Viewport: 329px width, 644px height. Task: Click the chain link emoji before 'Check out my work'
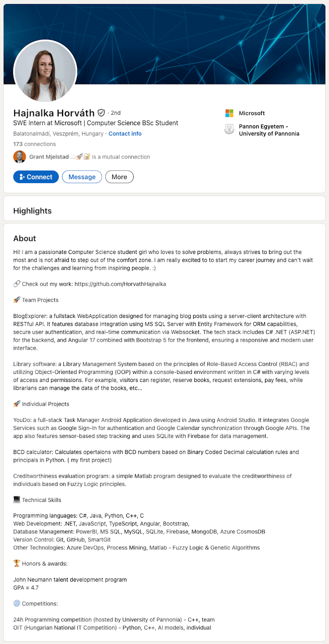[x=17, y=284]
